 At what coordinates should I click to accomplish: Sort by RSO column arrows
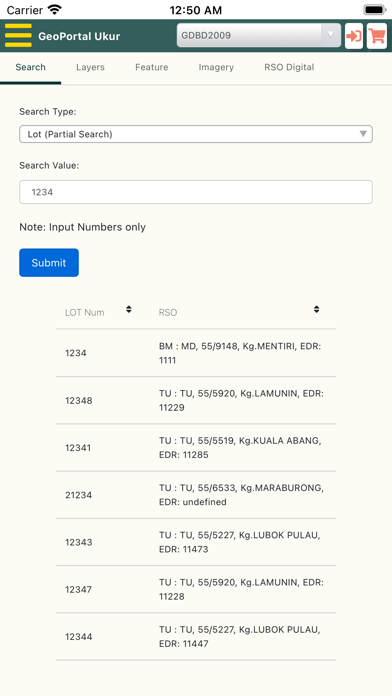point(317,309)
